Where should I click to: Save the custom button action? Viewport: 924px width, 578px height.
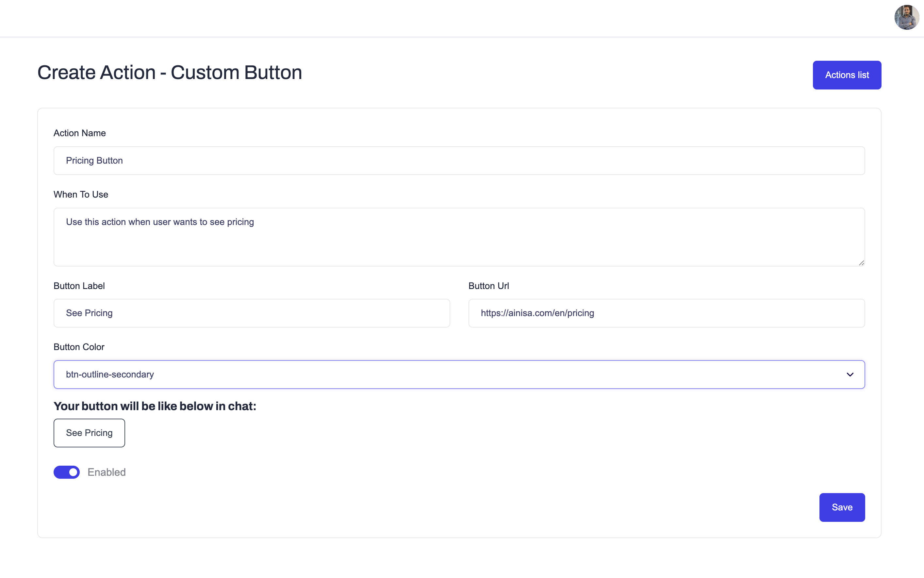[841, 507]
